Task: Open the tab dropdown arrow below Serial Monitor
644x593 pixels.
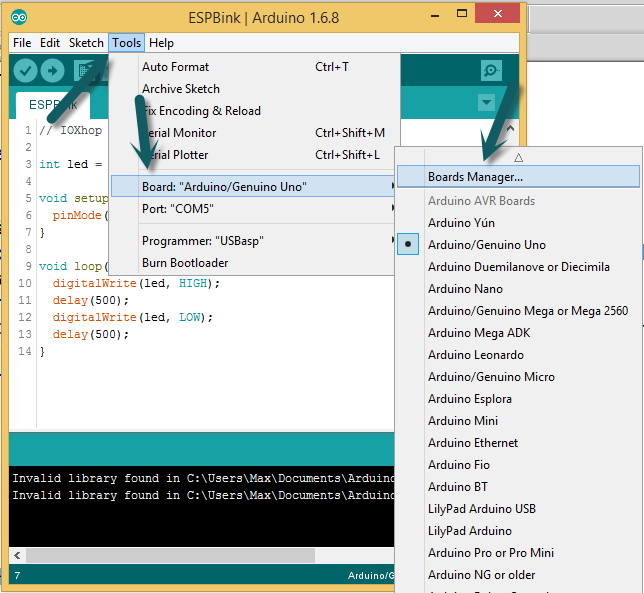Action: coord(486,102)
